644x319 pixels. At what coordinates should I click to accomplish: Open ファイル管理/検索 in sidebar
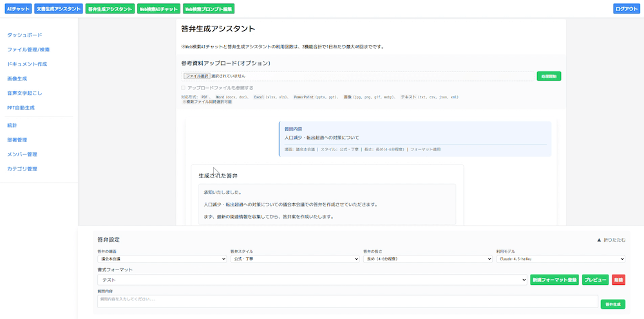point(28,50)
